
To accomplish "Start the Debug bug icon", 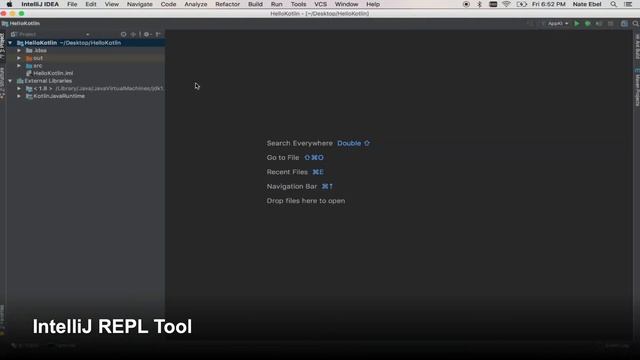I will click(x=587, y=24).
